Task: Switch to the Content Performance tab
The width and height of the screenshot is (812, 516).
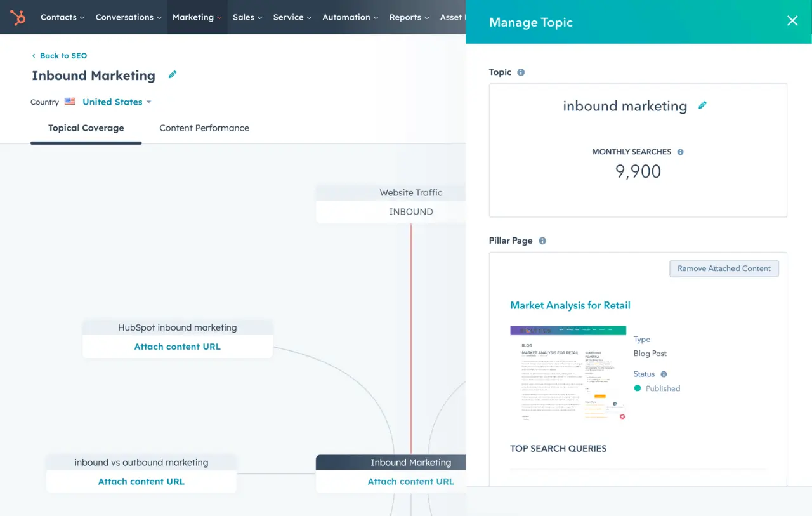Action: click(204, 128)
